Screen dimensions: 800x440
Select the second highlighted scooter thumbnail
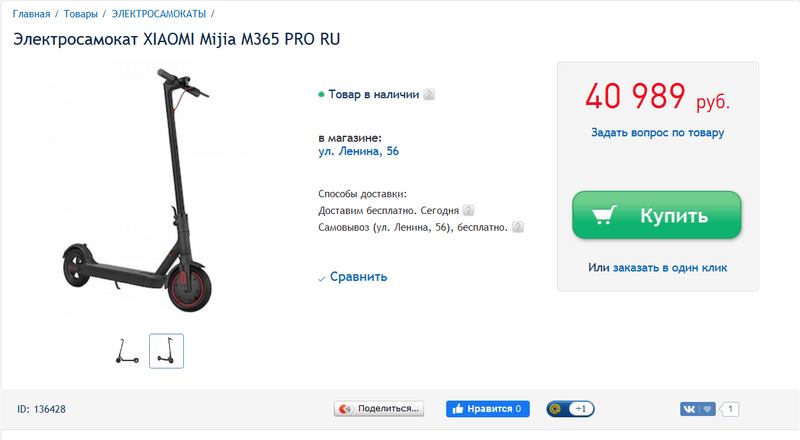pyautogui.click(x=166, y=351)
